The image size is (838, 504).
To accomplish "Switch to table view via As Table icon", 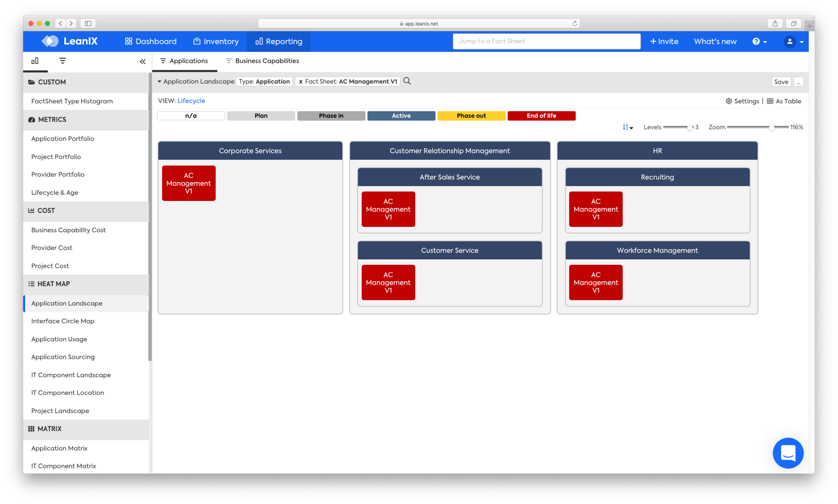I will click(769, 101).
